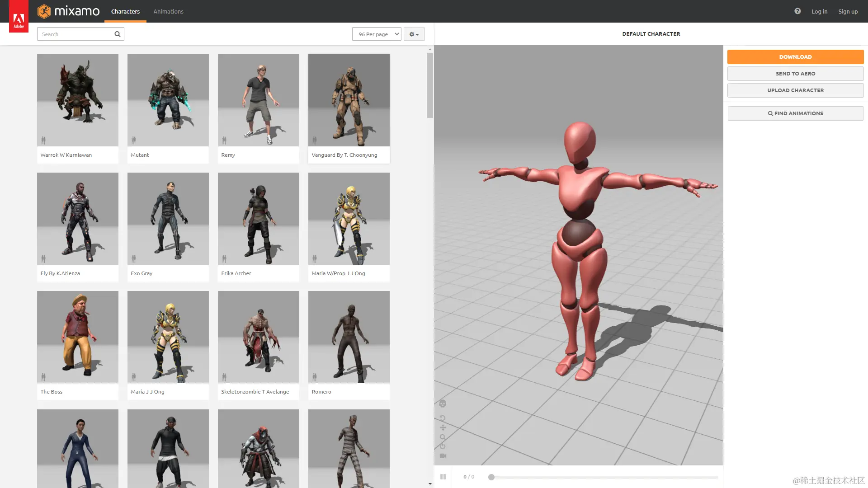Click scrollbar down arrow in character list
This screenshot has height=488, width=868.
pos(430,484)
